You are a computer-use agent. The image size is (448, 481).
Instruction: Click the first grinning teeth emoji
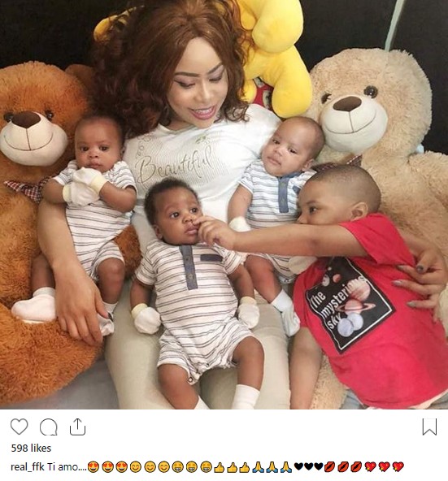[x=177, y=467]
